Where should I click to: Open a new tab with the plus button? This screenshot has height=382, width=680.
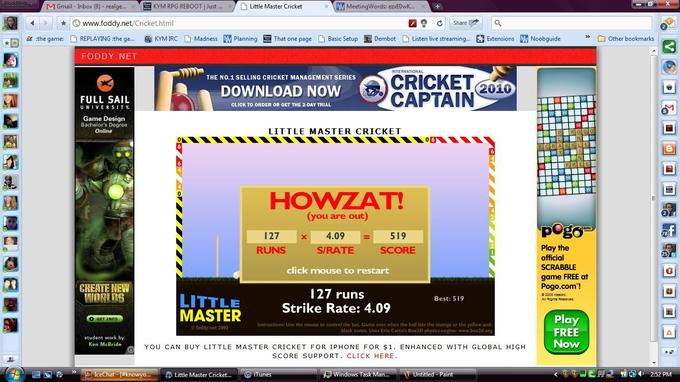438,7
